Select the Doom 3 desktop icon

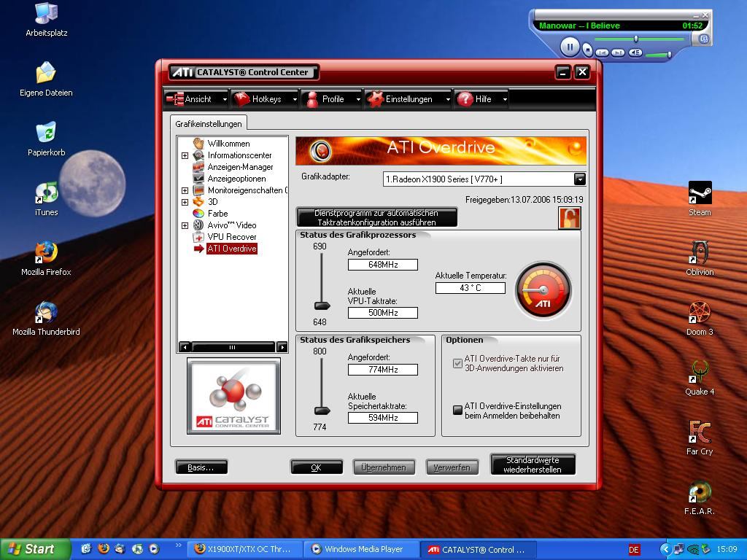700,318
